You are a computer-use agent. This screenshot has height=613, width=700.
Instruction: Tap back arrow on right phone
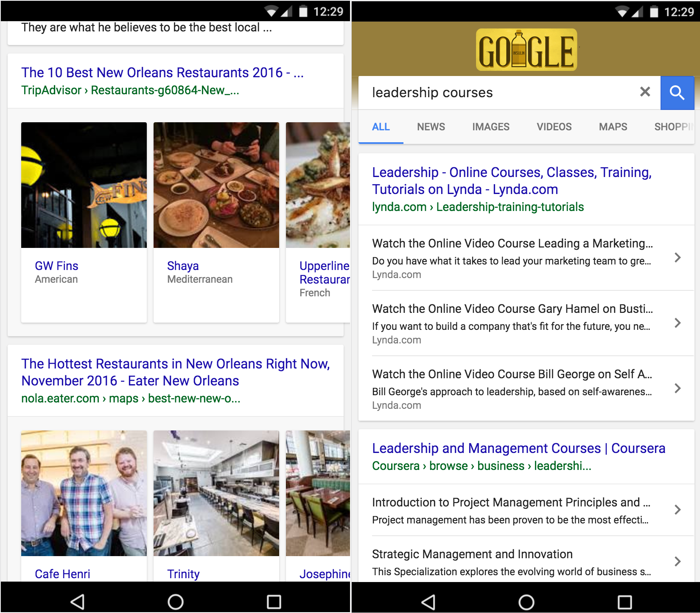pos(428,602)
